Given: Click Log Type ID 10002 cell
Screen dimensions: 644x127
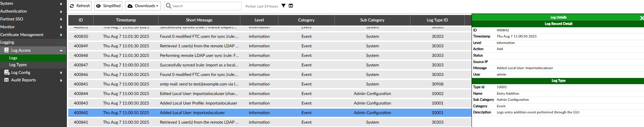Looking at the screenshot, I should point(438,94).
